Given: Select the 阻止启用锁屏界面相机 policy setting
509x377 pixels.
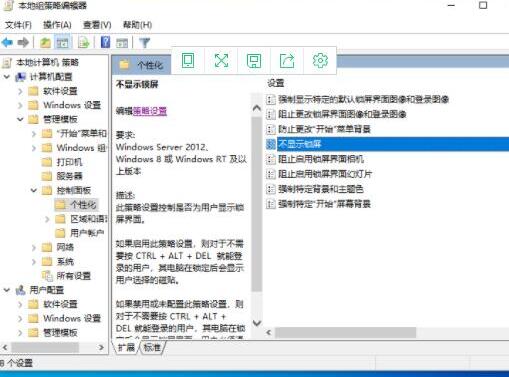Looking at the screenshot, I should tap(321, 159).
